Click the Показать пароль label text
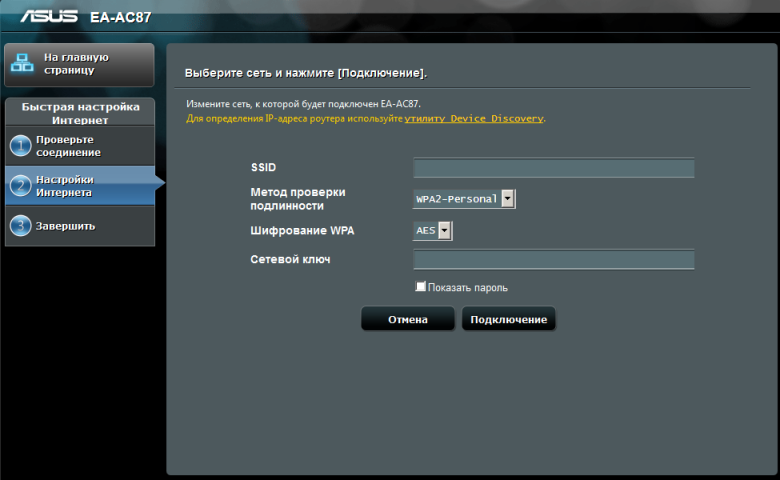 point(468,288)
